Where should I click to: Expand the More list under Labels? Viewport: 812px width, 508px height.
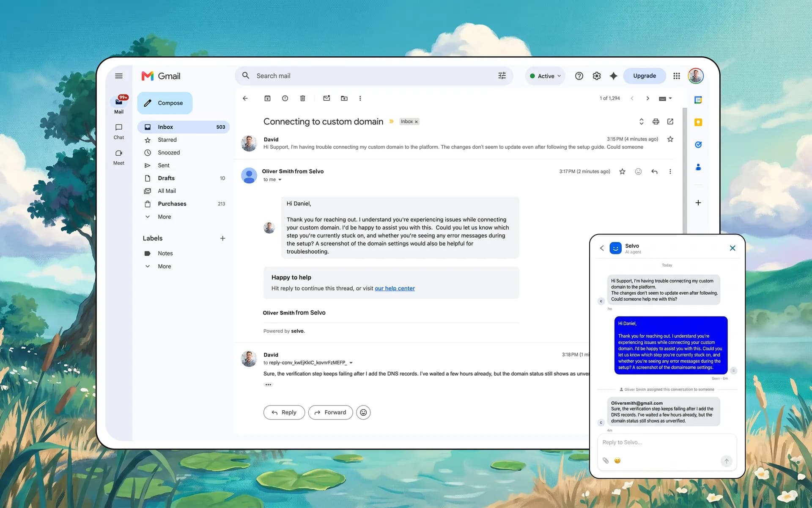[x=164, y=266]
